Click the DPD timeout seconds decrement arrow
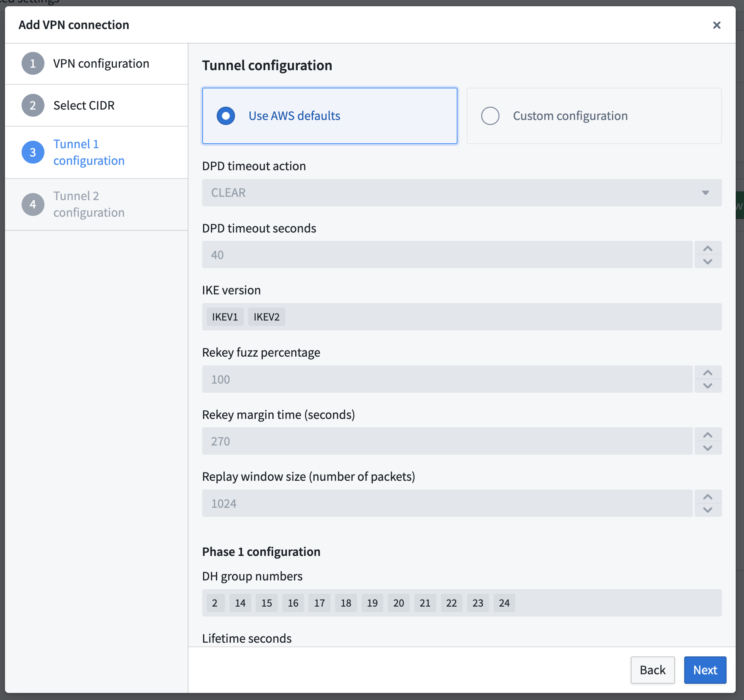The width and height of the screenshot is (744, 700). tap(708, 262)
